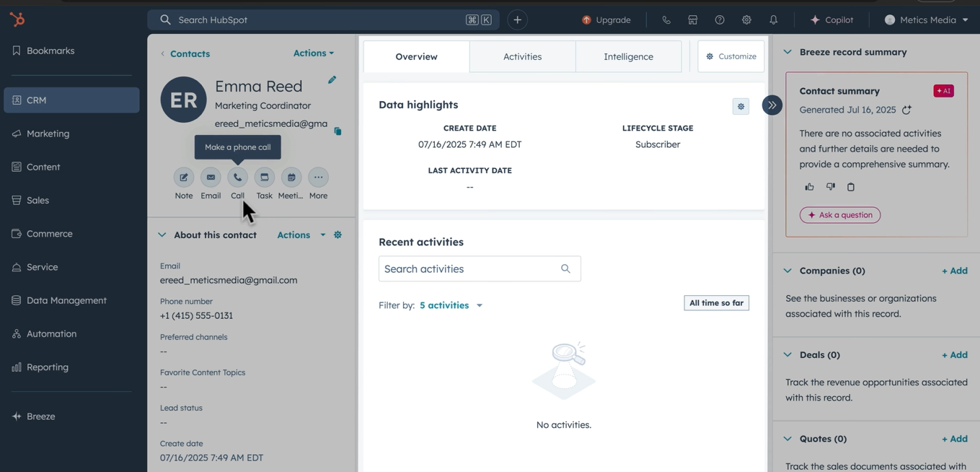Viewport: 980px width, 472px height.
Task: Add a company with the Companies +Add link
Action: [x=954, y=270]
